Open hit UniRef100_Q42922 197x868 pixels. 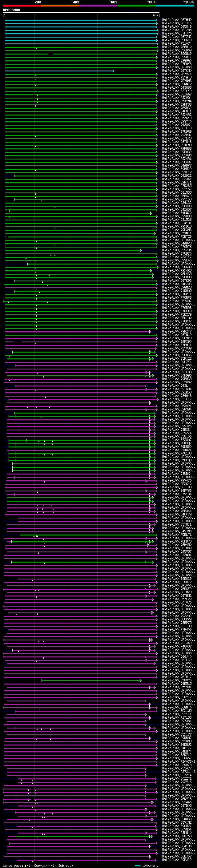177,176
